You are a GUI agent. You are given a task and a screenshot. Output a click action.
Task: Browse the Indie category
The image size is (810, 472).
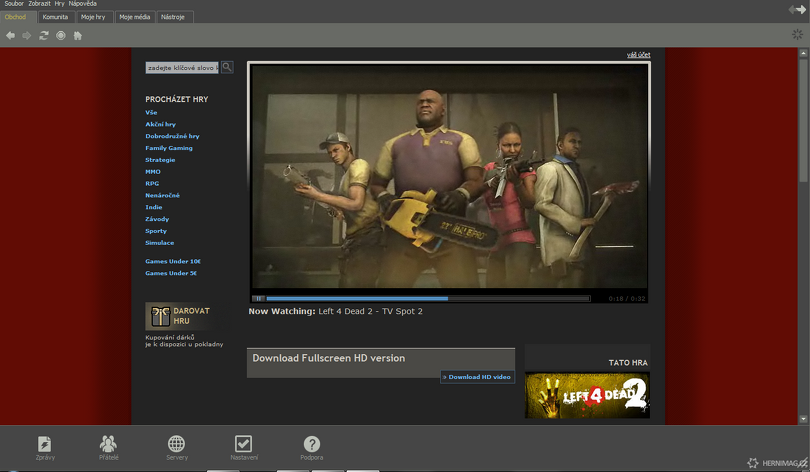click(x=153, y=207)
